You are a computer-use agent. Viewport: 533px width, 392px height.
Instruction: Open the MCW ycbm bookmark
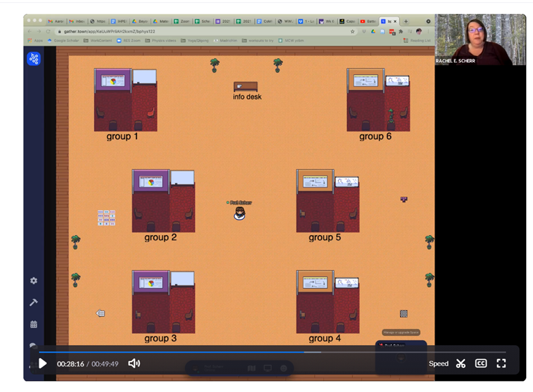point(291,40)
